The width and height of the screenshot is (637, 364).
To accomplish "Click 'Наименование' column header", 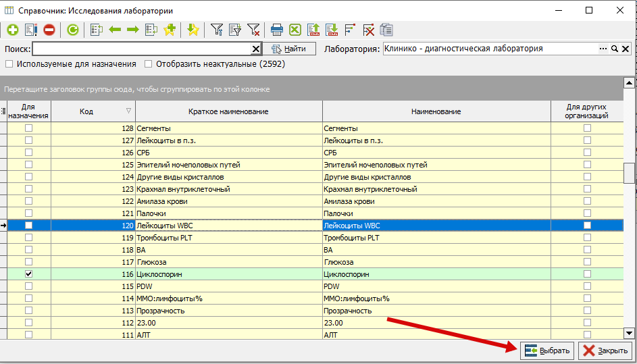I will pos(437,111).
